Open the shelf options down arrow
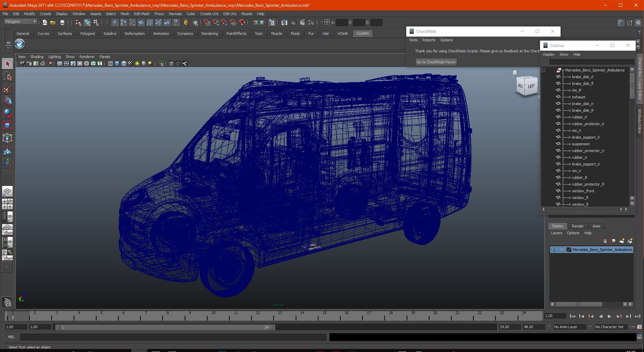644x352 pixels. (8, 48)
